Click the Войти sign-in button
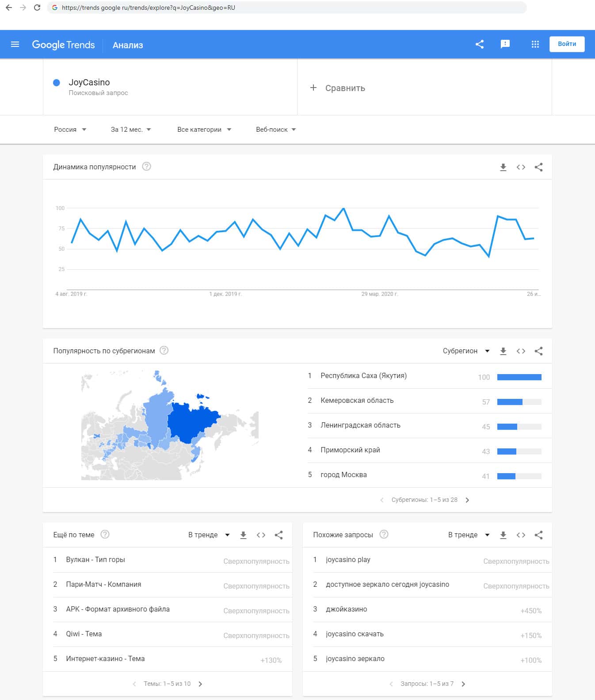Image resolution: width=595 pixels, height=700 pixels. pos(567,44)
